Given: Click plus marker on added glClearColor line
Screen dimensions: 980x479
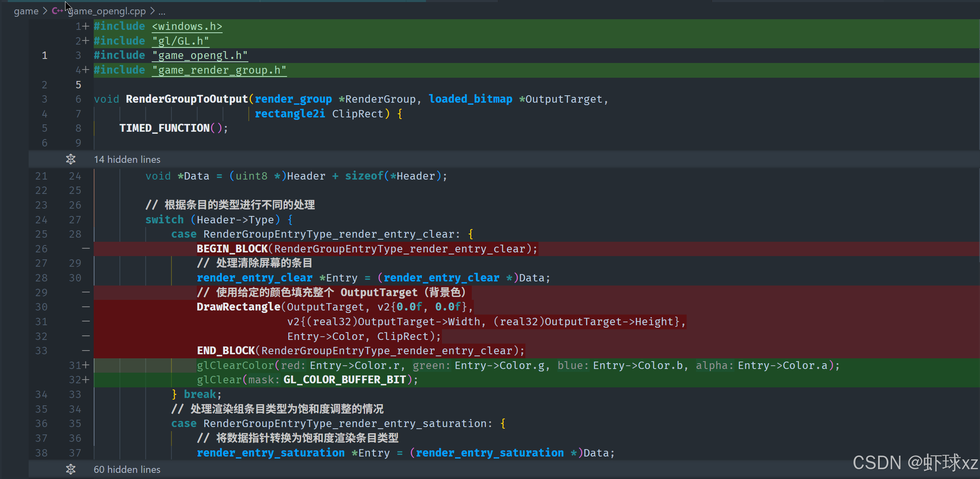Looking at the screenshot, I should [x=86, y=365].
